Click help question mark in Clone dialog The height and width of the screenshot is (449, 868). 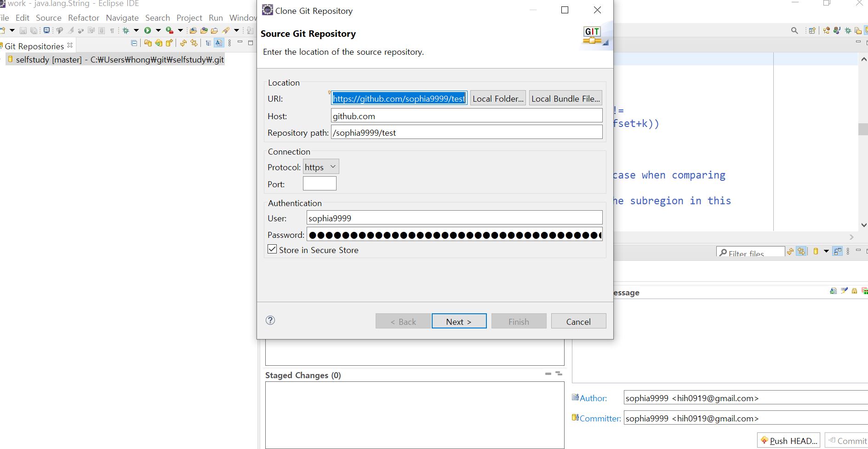click(x=270, y=320)
